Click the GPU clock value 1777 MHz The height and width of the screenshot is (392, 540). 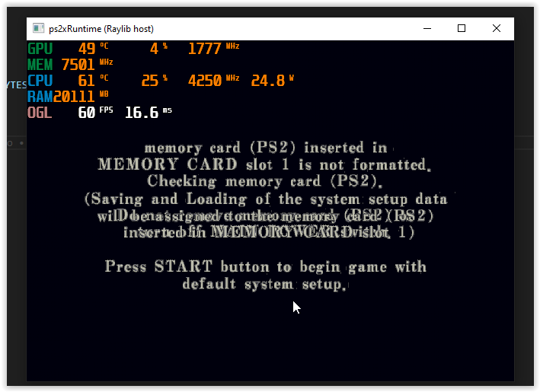(213, 49)
